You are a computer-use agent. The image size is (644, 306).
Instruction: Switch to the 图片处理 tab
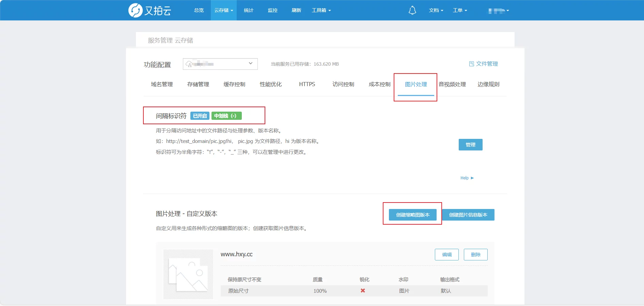pyautogui.click(x=416, y=84)
